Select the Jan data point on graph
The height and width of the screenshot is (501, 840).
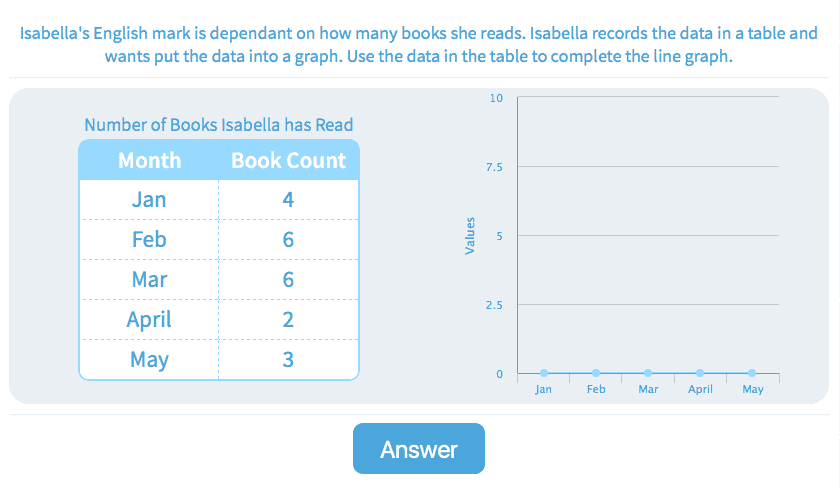click(544, 373)
